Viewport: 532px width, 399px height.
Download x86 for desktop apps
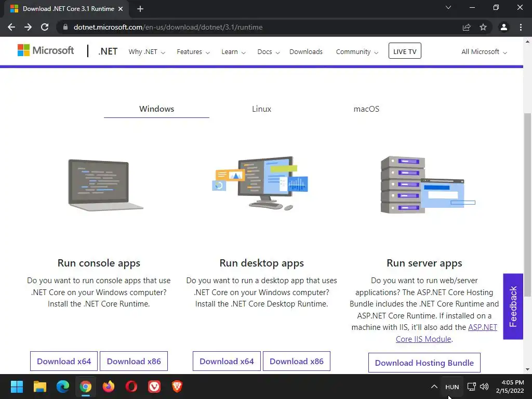point(297,362)
